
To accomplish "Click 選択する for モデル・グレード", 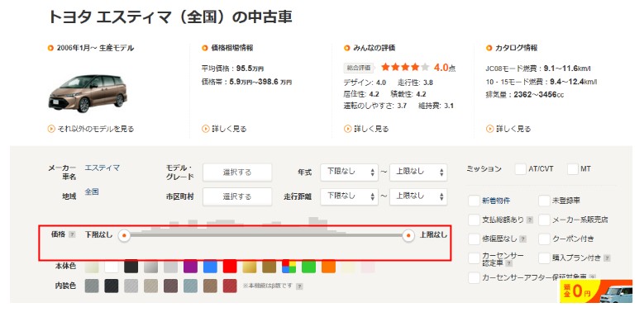I will point(237,173).
